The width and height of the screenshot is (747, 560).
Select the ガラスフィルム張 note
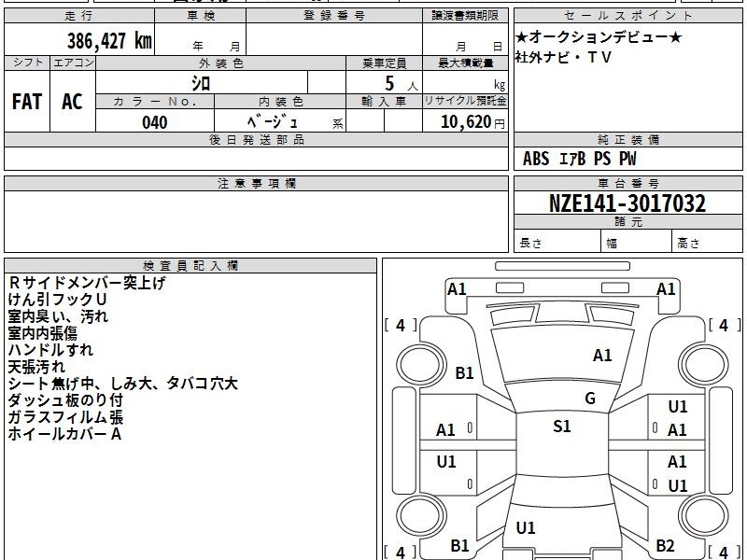(65, 417)
